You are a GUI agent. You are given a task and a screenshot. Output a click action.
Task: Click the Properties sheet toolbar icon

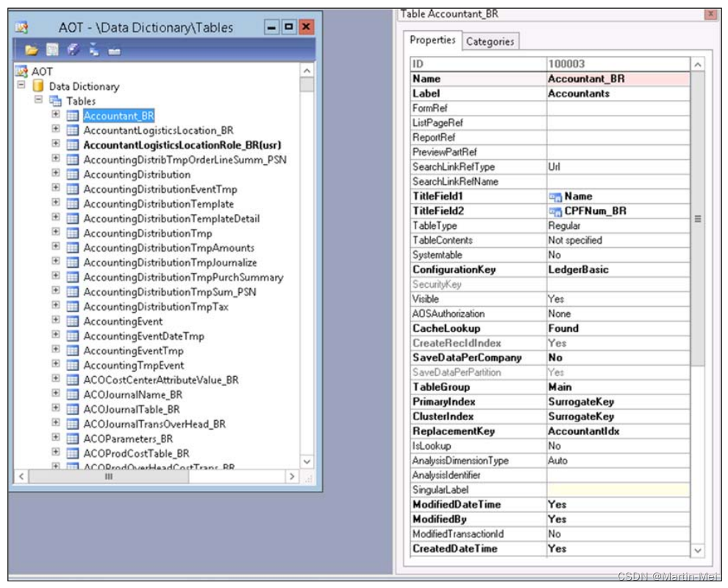(52, 49)
